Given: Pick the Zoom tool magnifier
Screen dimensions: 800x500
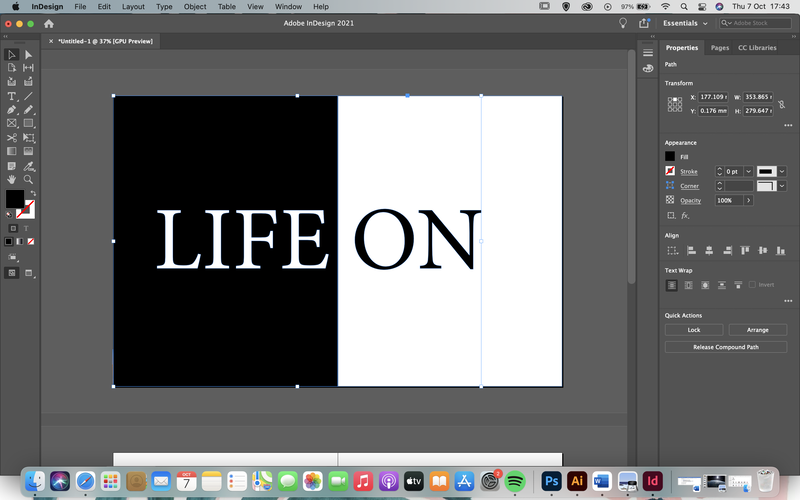Looking at the screenshot, I should pyautogui.click(x=29, y=180).
